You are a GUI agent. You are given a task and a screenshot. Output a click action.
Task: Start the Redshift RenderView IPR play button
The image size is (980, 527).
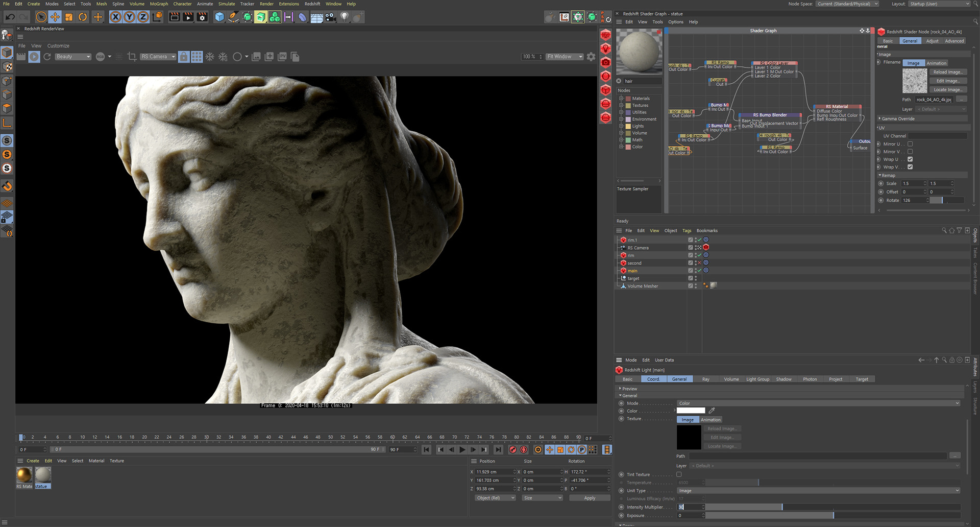coord(34,57)
